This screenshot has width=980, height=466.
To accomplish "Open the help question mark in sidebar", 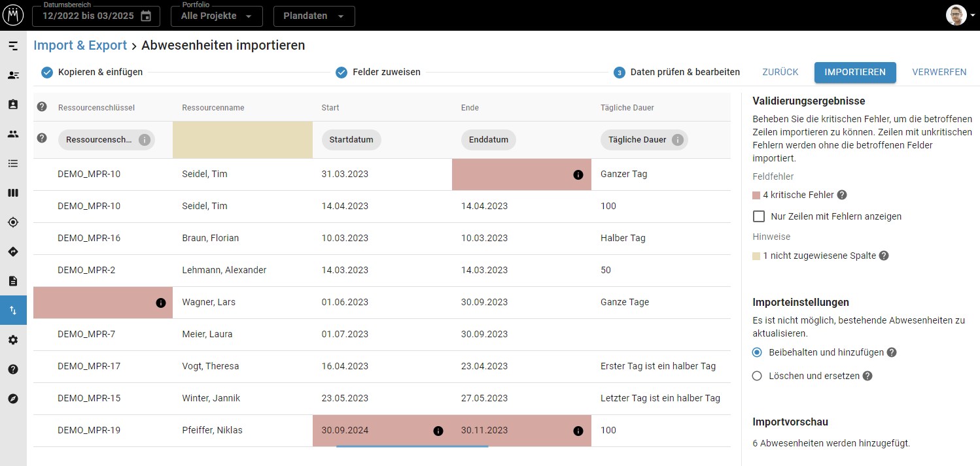I will [x=13, y=369].
